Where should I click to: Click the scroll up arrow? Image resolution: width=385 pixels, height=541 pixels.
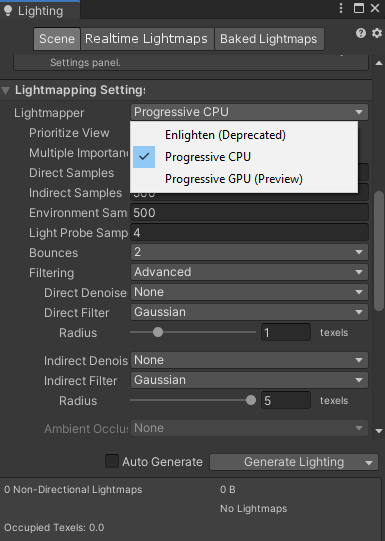coord(379,63)
